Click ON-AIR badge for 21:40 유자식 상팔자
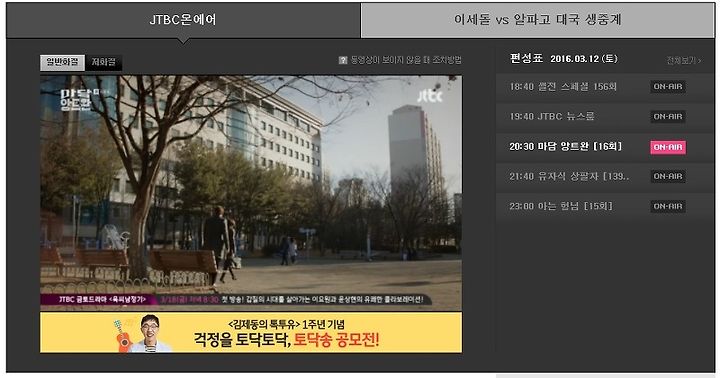The width and height of the screenshot is (720, 378). (668, 176)
